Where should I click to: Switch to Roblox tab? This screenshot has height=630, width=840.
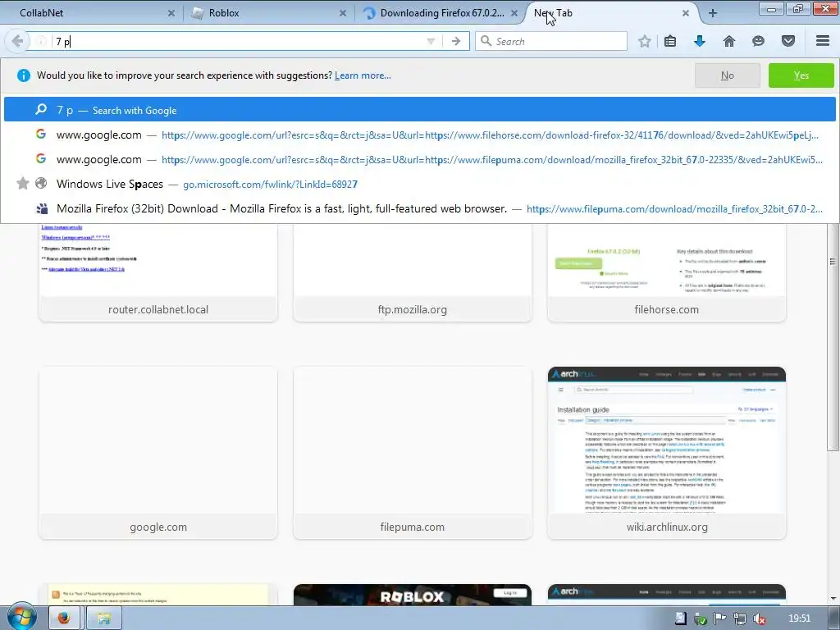point(268,13)
